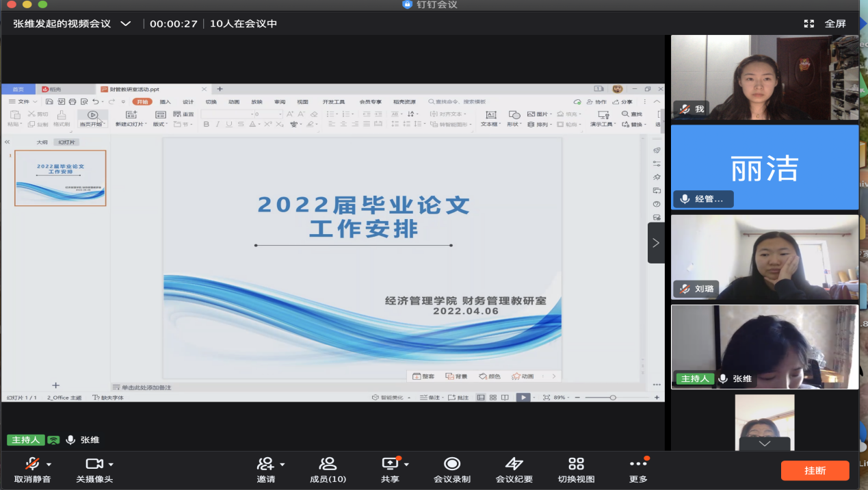Select the 开始 ribbon tab
Viewport: 868px width, 490px height.
142,101
